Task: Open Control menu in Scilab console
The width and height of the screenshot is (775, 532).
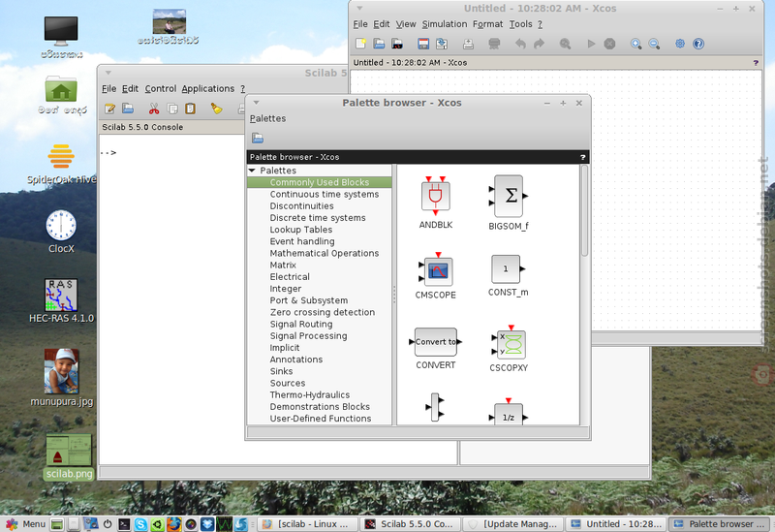Action: pyautogui.click(x=160, y=88)
